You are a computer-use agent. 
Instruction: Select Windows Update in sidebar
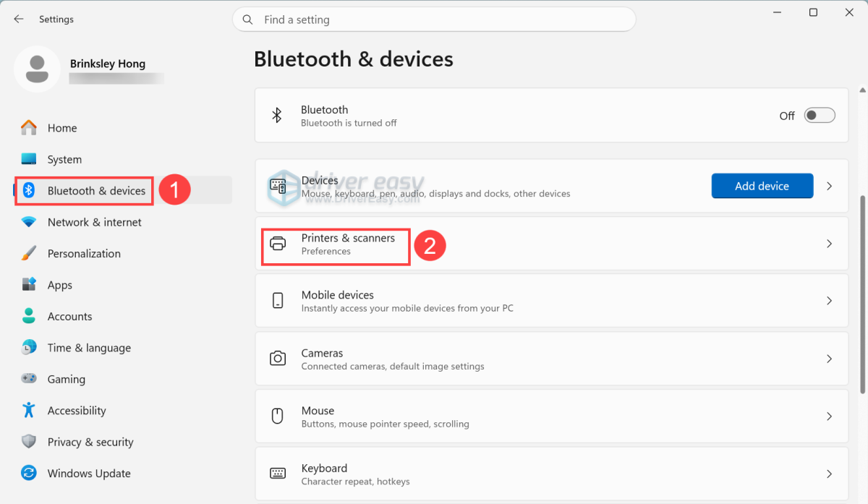click(123, 473)
